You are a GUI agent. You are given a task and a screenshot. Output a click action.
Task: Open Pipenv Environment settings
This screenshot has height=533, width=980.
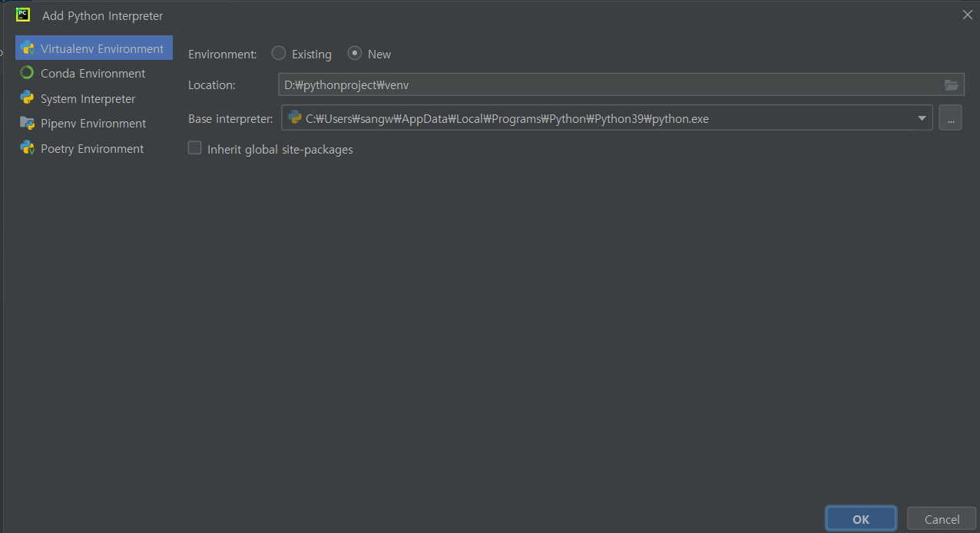click(93, 124)
